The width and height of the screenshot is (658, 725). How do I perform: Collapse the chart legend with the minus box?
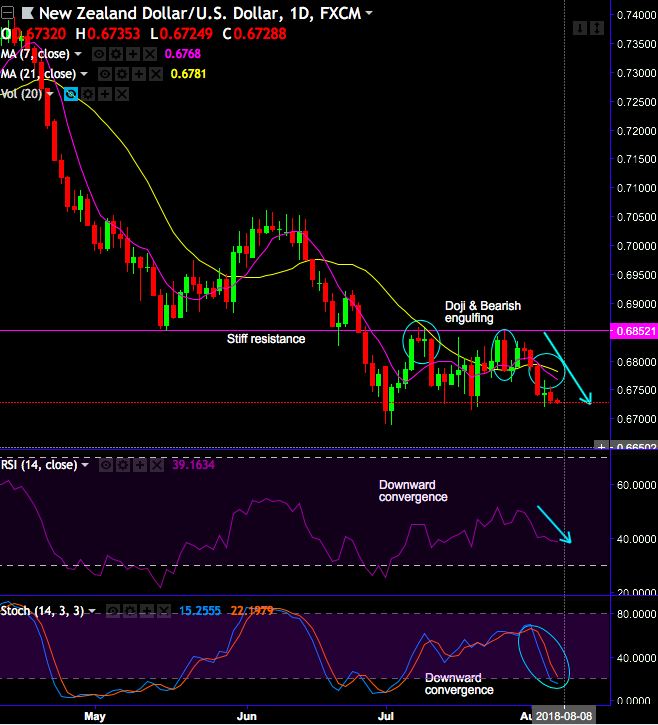[7, 13]
